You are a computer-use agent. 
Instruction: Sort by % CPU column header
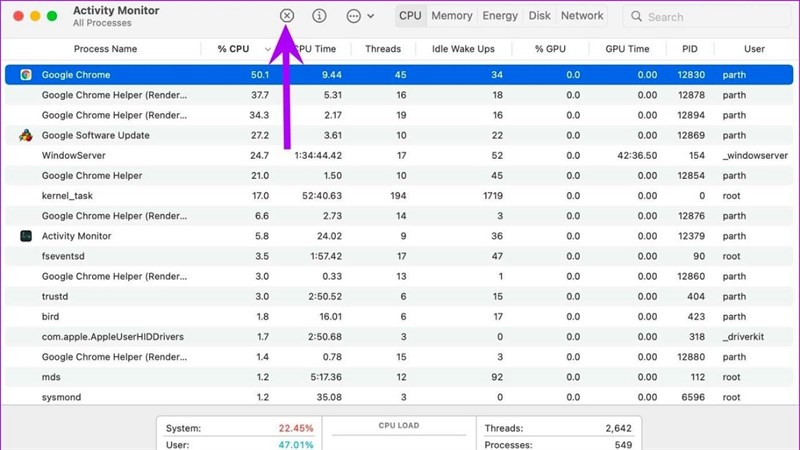233,49
